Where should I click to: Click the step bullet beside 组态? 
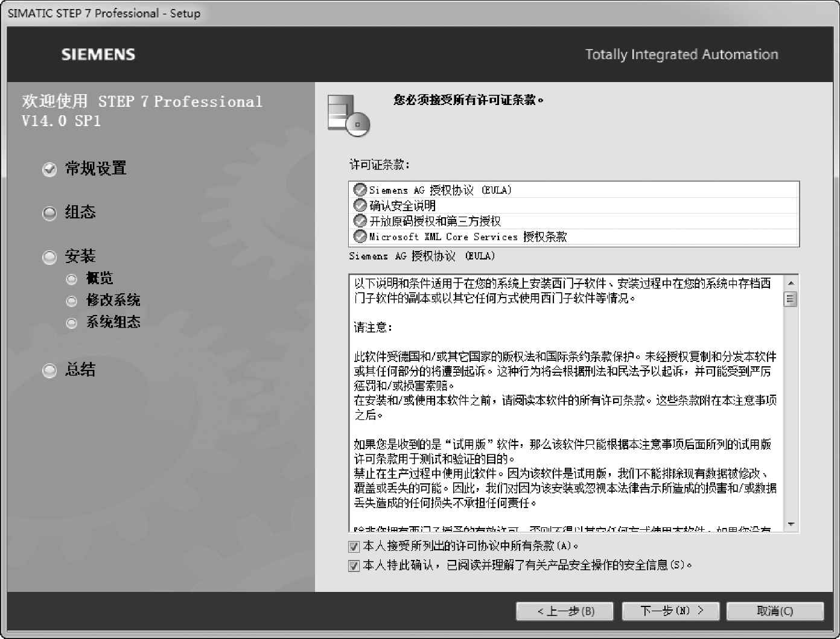(x=49, y=214)
